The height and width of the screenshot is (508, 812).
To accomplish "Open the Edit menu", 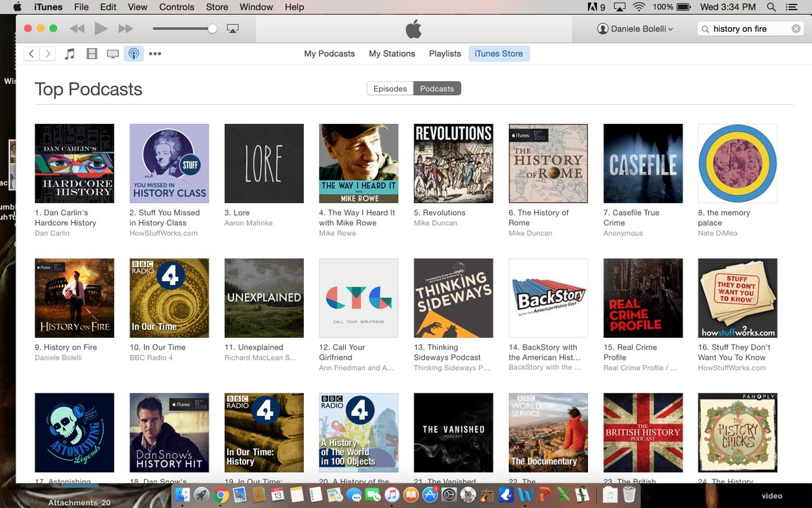I will click(x=108, y=7).
